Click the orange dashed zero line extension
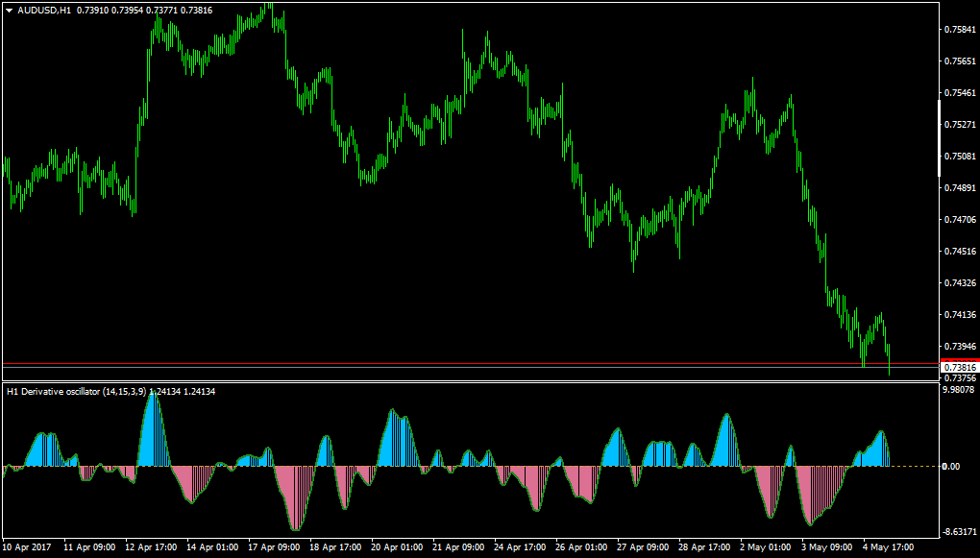Image resolution: width=980 pixels, height=558 pixels. point(913,466)
